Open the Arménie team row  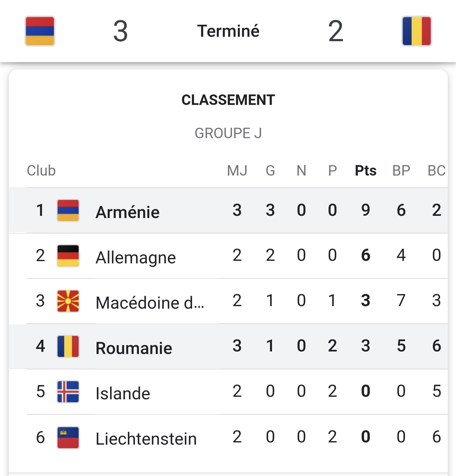228,210
